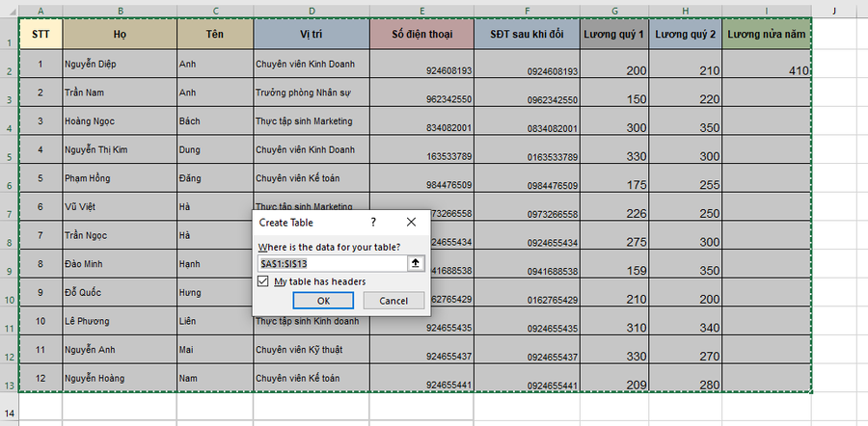Click the Số điện thoại header cell

point(421,35)
